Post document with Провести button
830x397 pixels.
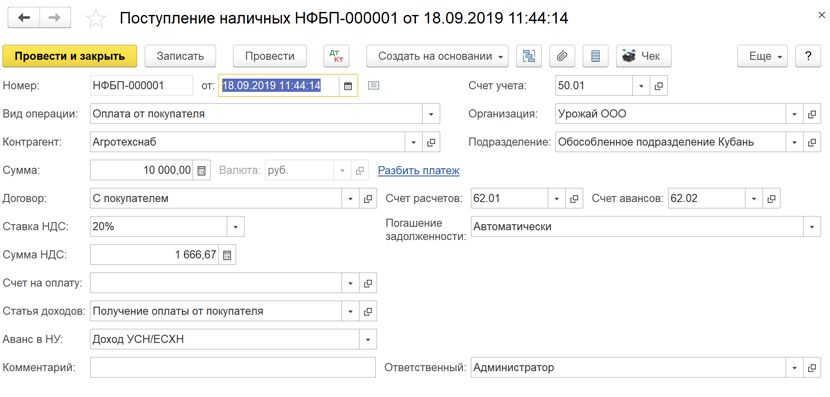(270, 56)
